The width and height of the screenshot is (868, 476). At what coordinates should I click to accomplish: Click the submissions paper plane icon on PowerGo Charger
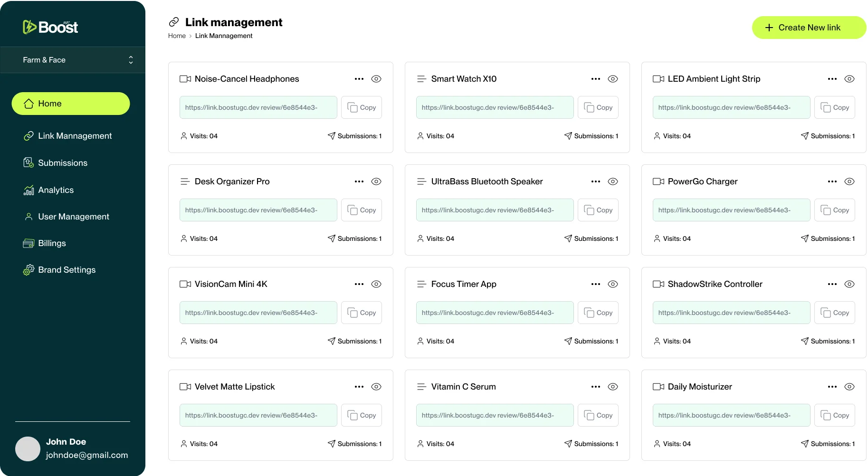pos(804,238)
